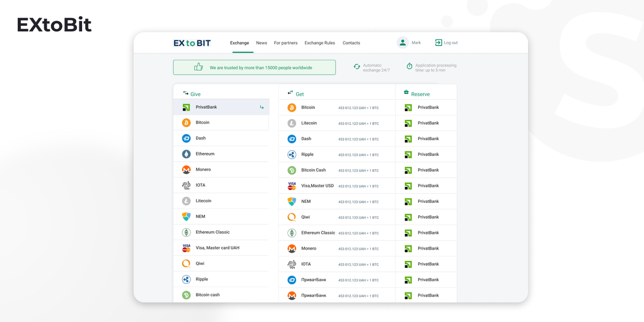Click the Bitcoin row exchange rate in Get list
This screenshot has width=644, height=322.
click(x=358, y=108)
